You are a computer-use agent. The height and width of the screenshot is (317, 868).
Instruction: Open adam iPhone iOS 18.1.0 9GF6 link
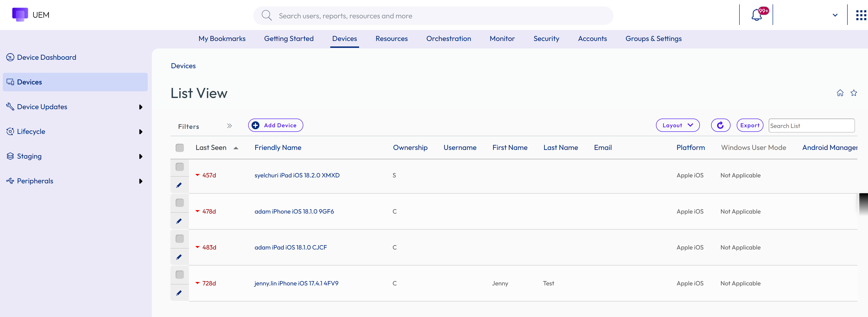(x=294, y=211)
